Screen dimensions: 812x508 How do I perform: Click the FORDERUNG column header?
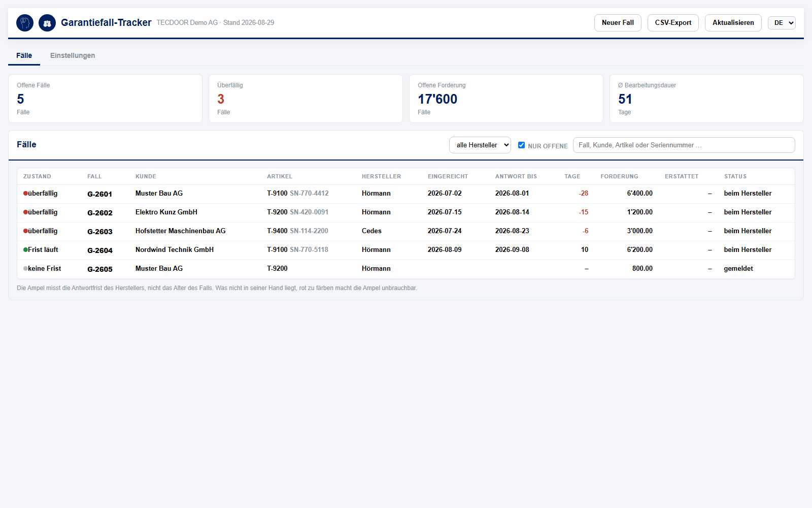[x=619, y=177]
